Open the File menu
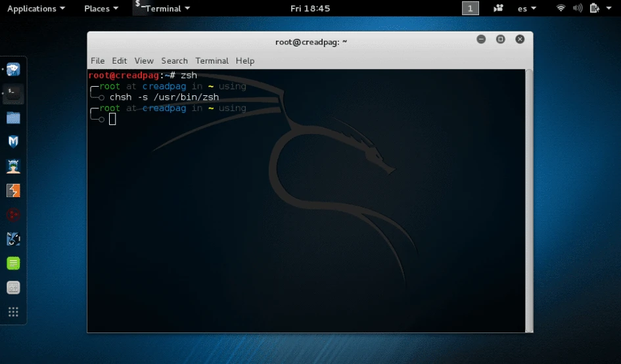Screen dimensions: 621x364 tap(97, 60)
